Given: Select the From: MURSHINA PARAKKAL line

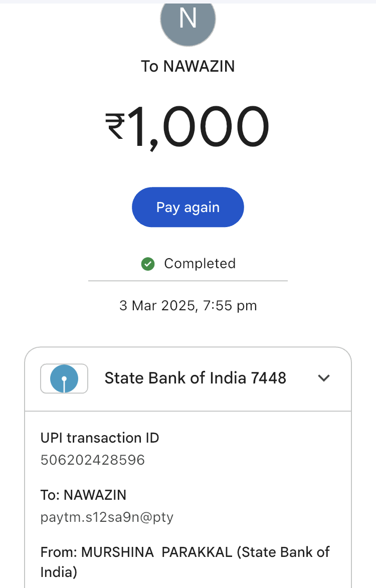Looking at the screenshot, I should click(x=136, y=552).
